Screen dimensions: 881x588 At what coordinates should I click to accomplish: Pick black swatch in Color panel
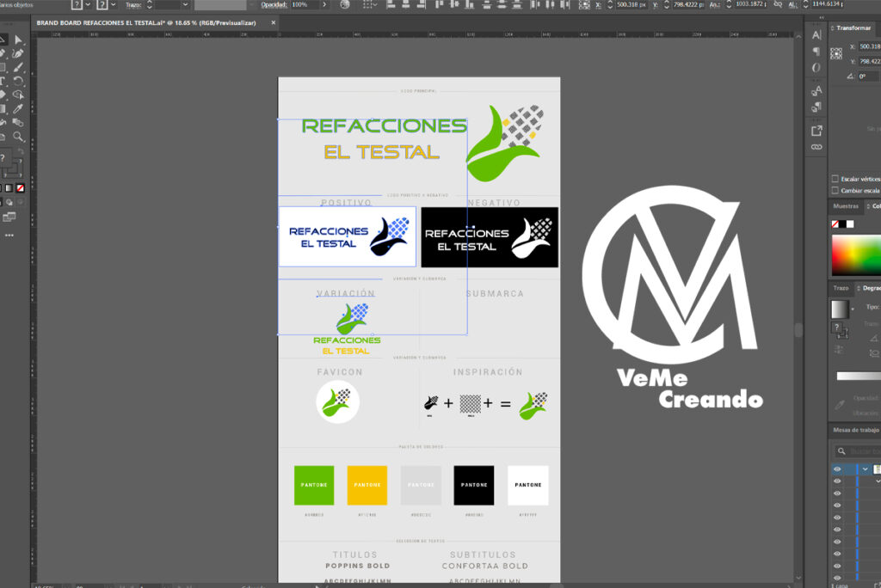[842, 224]
